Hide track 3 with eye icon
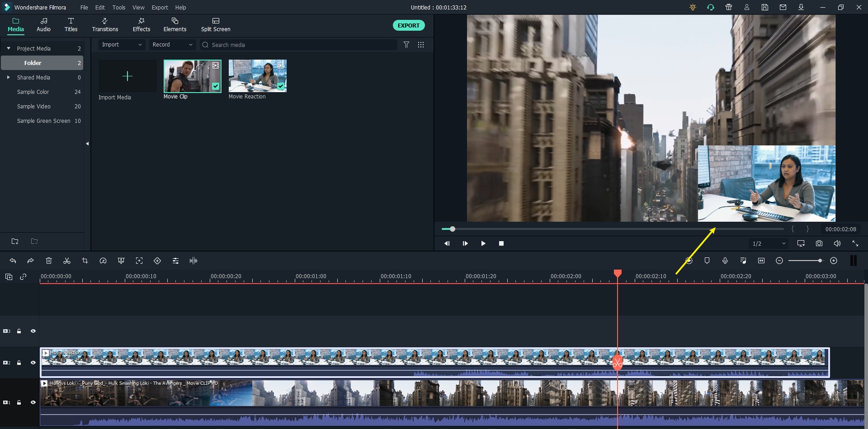This screenshot has height=429, width=868. 33,331
